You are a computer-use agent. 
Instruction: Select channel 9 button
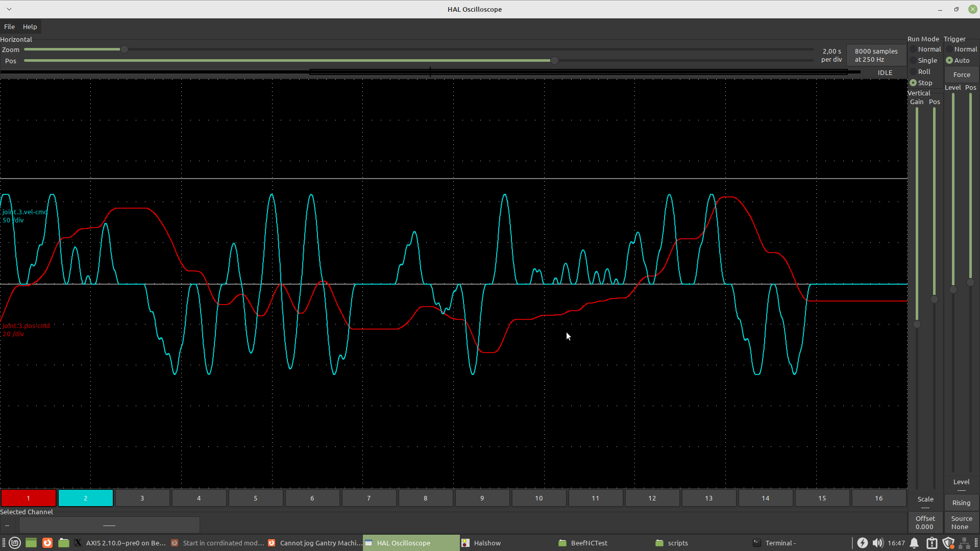point(482,498)
